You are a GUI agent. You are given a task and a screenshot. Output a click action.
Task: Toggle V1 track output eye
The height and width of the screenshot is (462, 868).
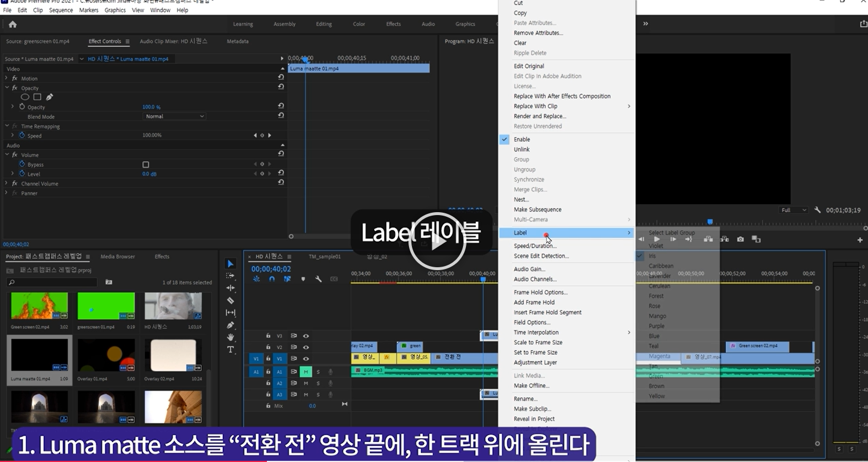[306, 359]
